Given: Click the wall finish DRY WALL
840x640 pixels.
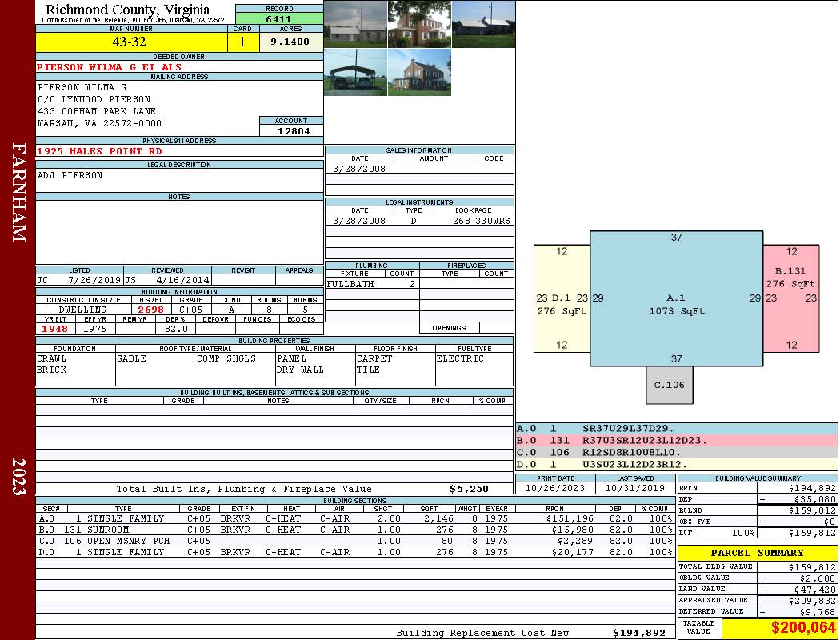Looking at the screenshot, I should pos(300,370).
